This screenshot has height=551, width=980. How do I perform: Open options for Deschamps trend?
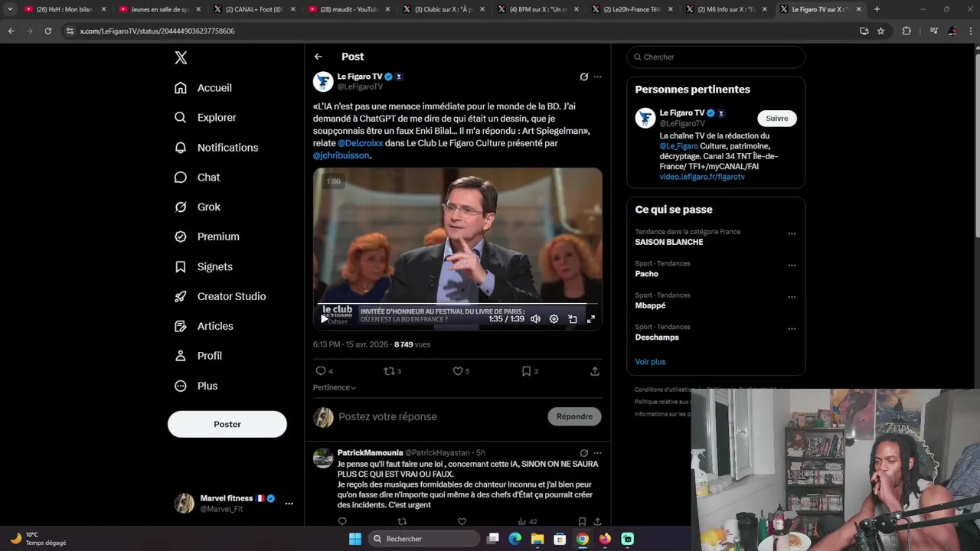(x=792, y=330)
